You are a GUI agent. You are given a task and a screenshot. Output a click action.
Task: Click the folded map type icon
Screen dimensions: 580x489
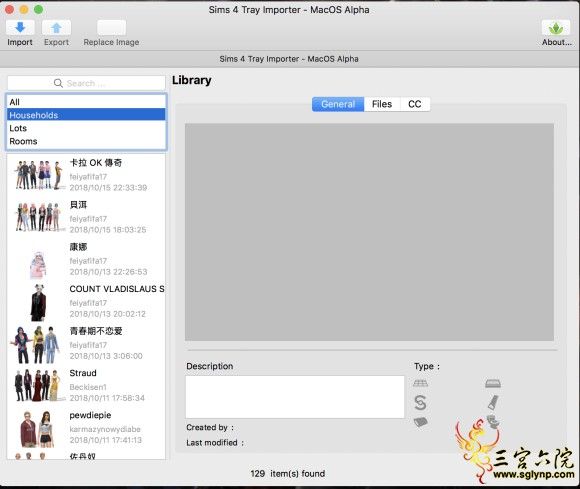pos(421,422)
